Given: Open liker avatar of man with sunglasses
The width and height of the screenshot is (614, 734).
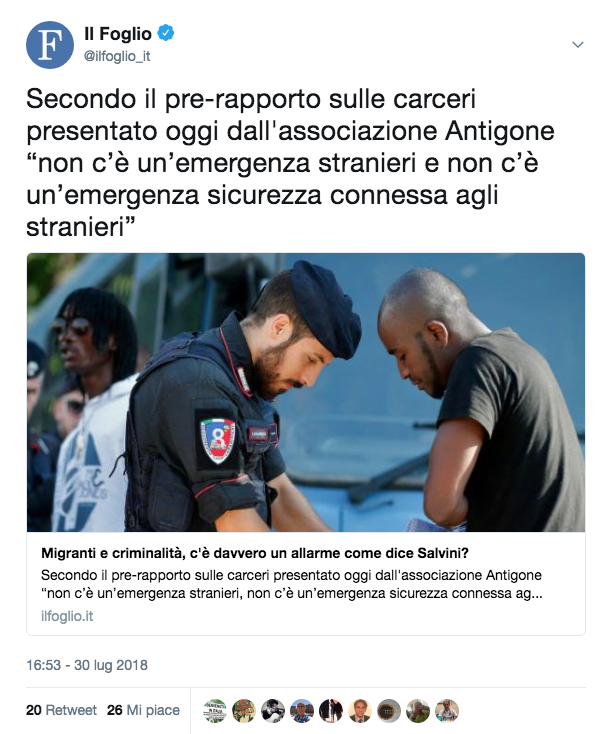Looking at the screenshot, I should (302, 711).
